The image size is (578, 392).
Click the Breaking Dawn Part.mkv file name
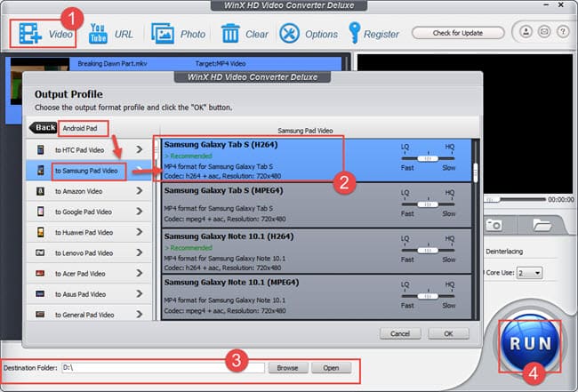pos(112,64)
